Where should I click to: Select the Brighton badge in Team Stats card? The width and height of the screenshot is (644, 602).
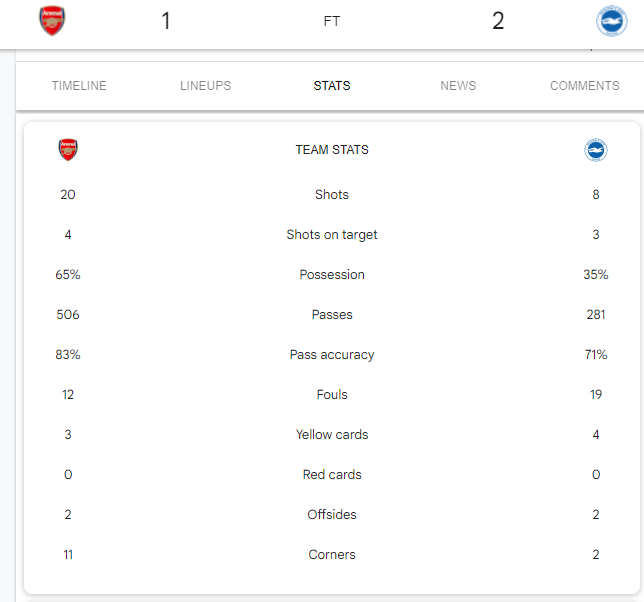point(596,150)
